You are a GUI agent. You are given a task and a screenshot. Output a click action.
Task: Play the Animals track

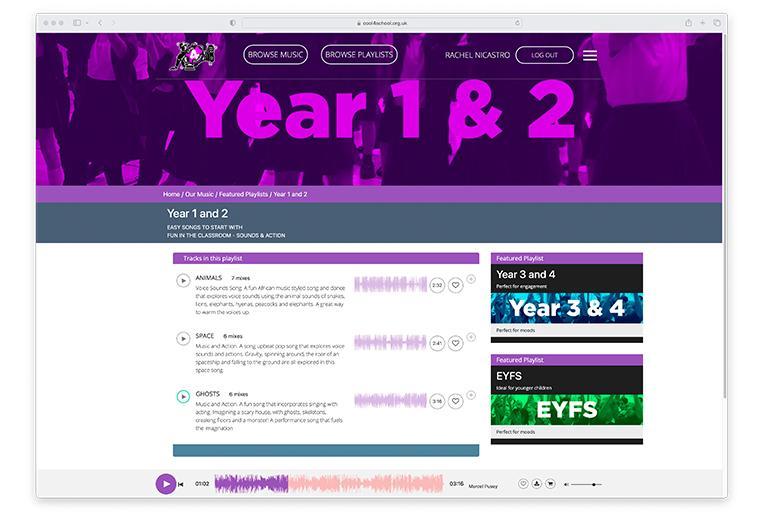pos(183,281)
